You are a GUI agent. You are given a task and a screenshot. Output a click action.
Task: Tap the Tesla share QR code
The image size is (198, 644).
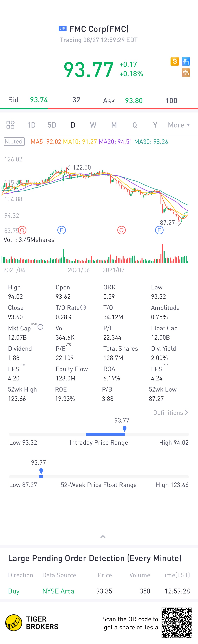tap(177, 623)
